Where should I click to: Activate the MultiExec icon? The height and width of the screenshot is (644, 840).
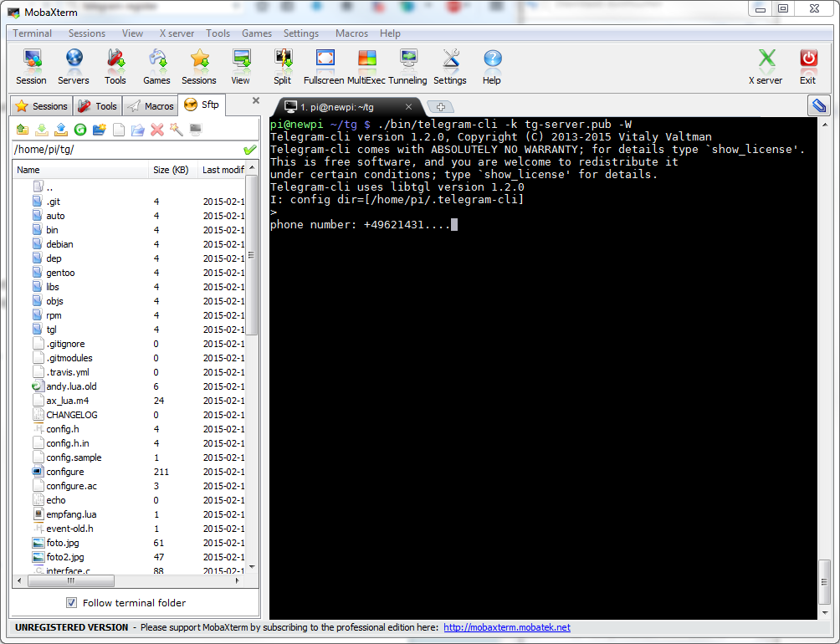tap(366, 66)
